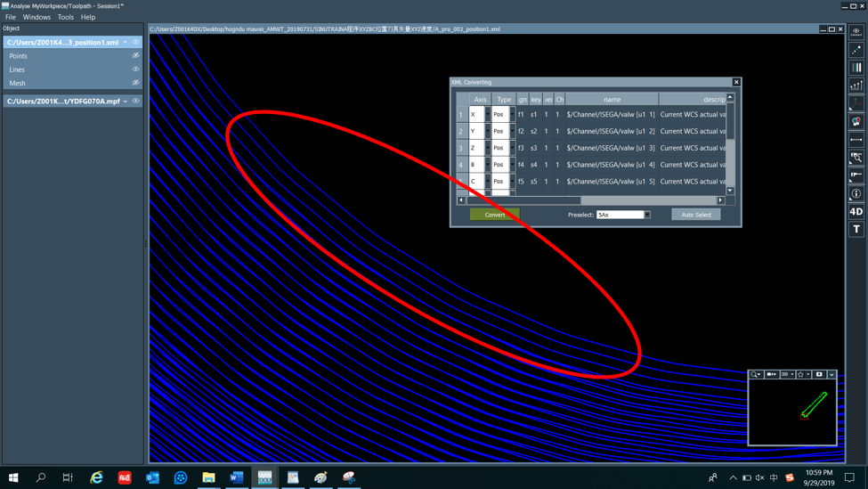Open the bar chart arrows tool
Viewport: 868px width, 489px height.
click(x=856, y=86)
